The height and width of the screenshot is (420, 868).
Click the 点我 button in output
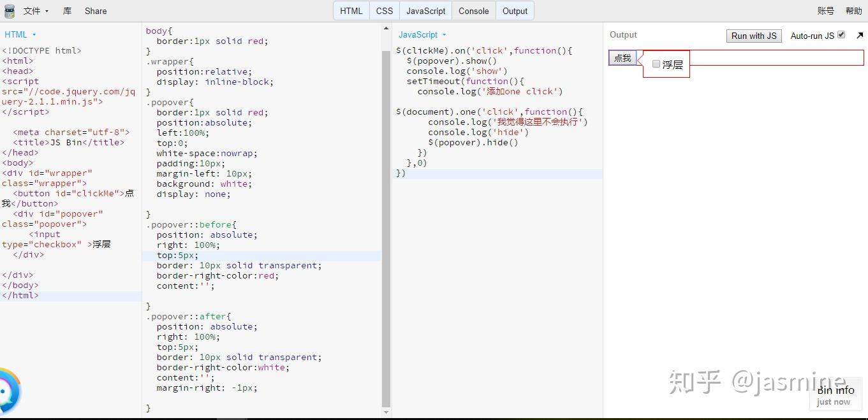(x=622, y=58)
